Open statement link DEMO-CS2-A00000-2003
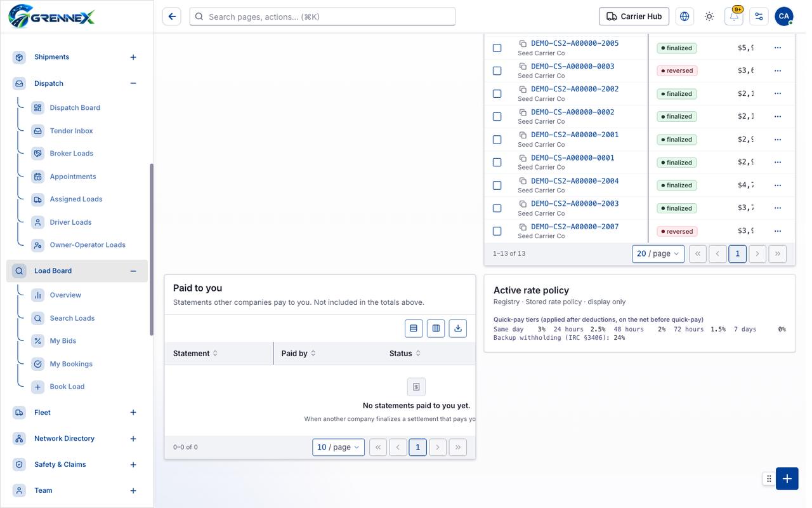Screen dimensions: 812x508 click(x=575, y=204)
